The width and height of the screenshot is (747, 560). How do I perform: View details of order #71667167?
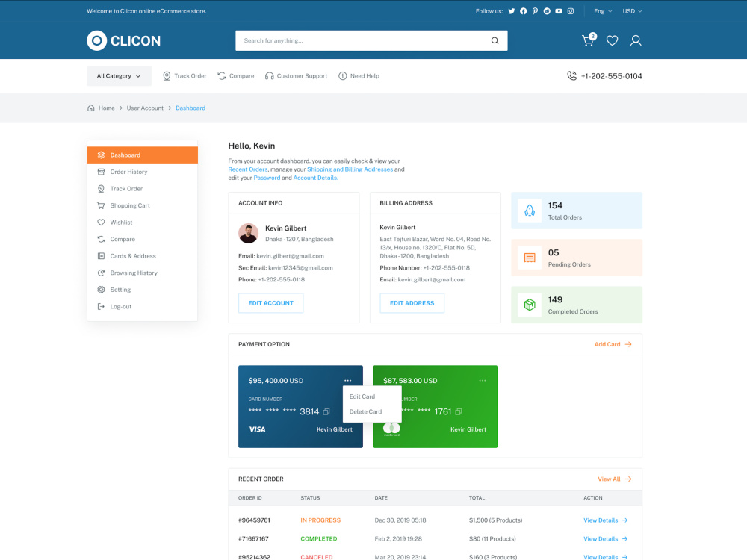coord(606,538)
